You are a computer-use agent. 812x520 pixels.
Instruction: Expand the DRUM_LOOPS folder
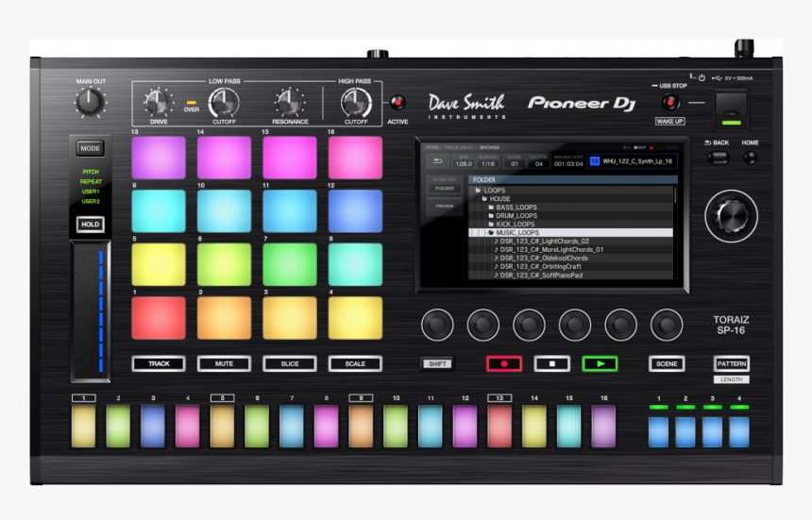pyautogui.click(x=570, y=216)
